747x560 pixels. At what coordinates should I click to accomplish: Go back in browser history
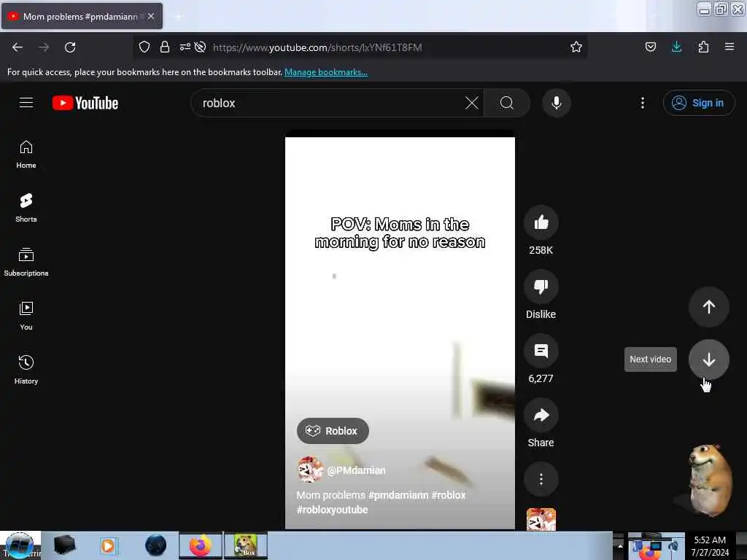point(18,47)
